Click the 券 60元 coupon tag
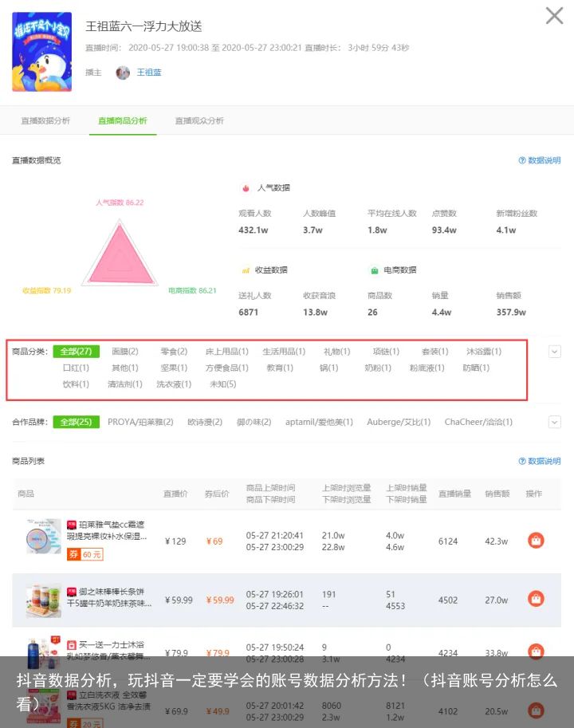This screenshot has height=728, width=574. (x=85, y=554)
